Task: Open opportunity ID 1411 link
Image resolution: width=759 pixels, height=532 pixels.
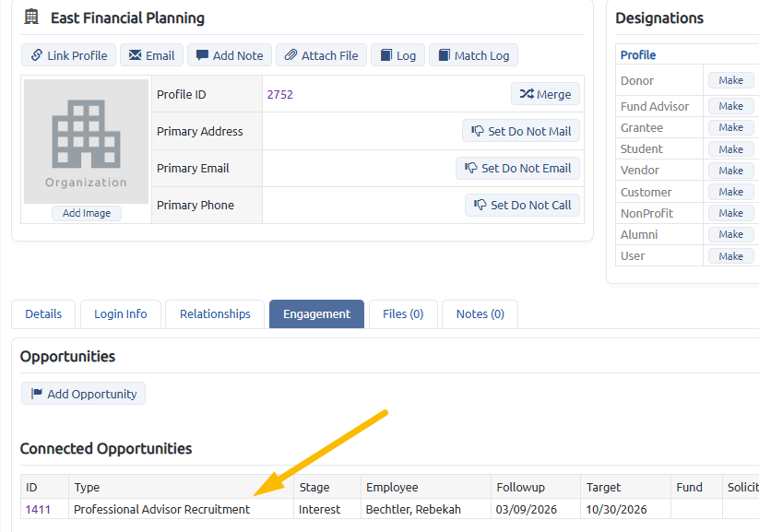Action: [x=38, y=509]
